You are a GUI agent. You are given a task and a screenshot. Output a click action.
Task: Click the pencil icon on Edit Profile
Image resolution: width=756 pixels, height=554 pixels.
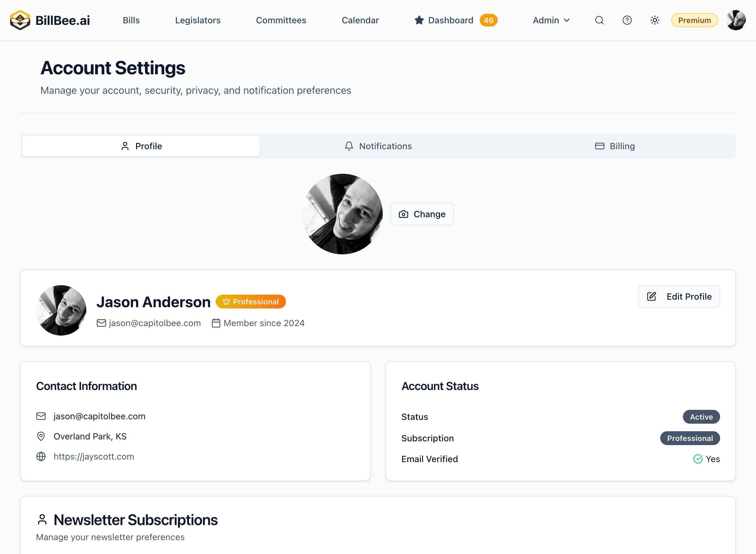[651, 297]
